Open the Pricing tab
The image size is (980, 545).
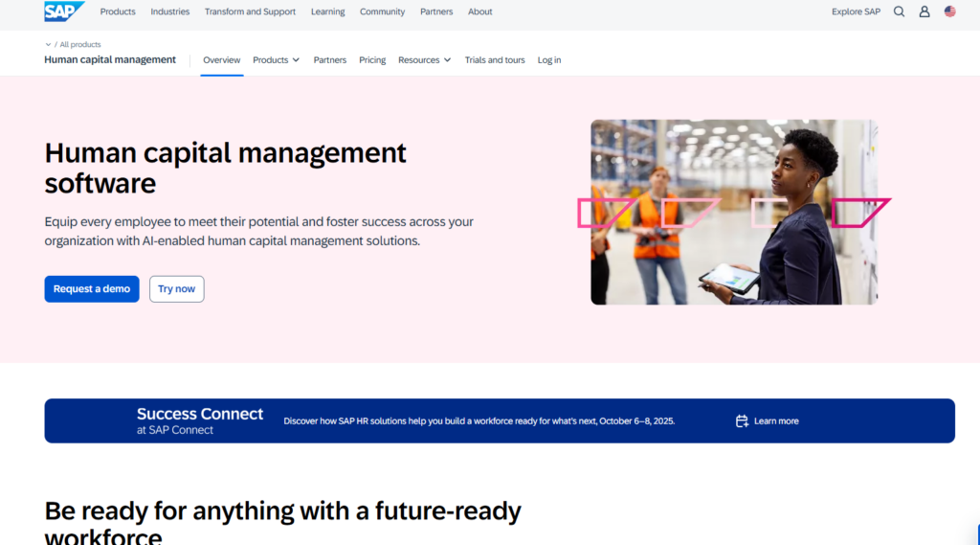tap(372, 60)
